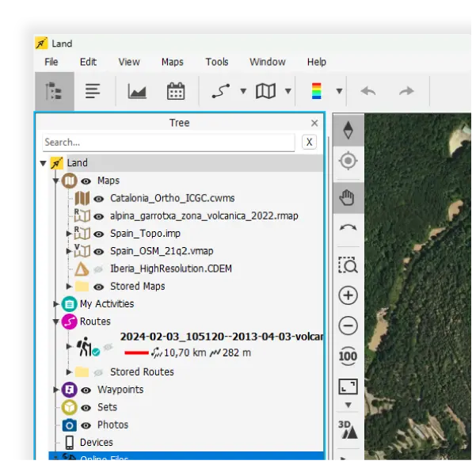This screenshot has width=476, height=476.
Task: Show the Iberia_HighResolution.CDEM layer
Action: [x=99, y=268]
